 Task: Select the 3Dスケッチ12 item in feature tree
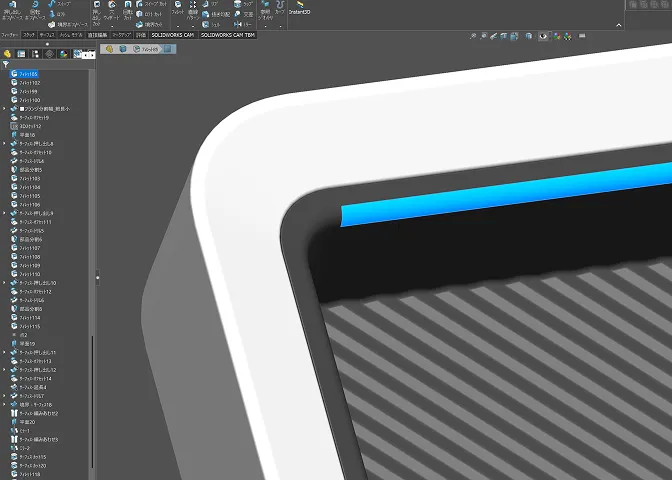[30, 126]
